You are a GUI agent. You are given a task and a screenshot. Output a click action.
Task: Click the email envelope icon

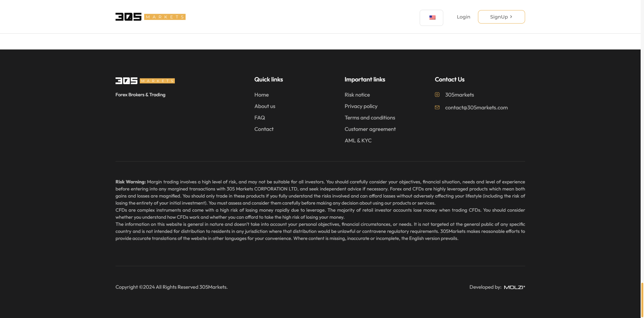437,108
